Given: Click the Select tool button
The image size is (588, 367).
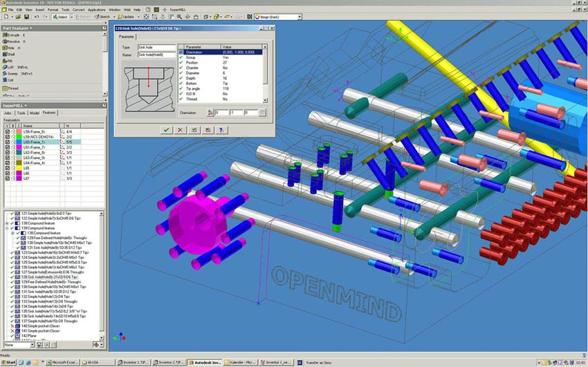Looking at the screenshot, I should [x=60, y=17].
